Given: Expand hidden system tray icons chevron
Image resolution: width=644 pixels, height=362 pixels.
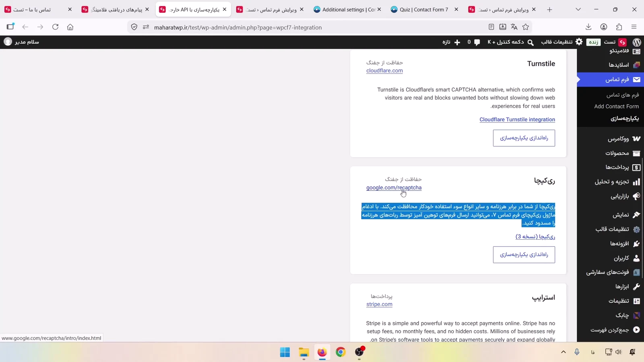Looking at the screenshot, I should click(563, 352).
